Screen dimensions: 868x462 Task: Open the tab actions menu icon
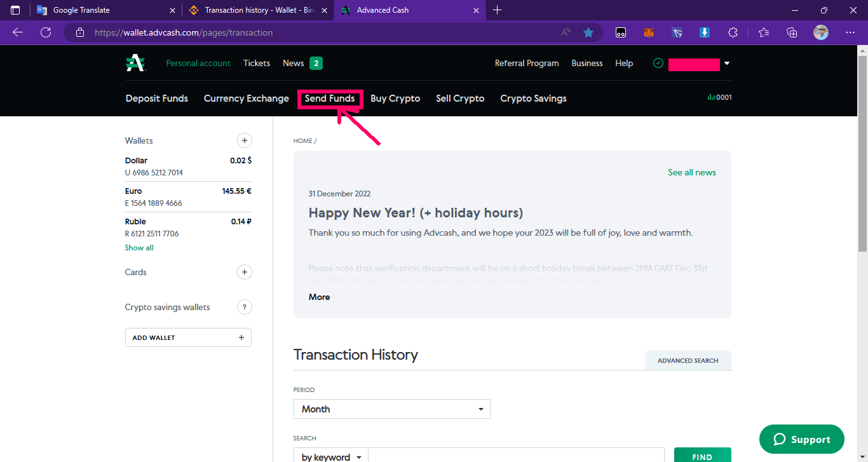pos(15,10)
